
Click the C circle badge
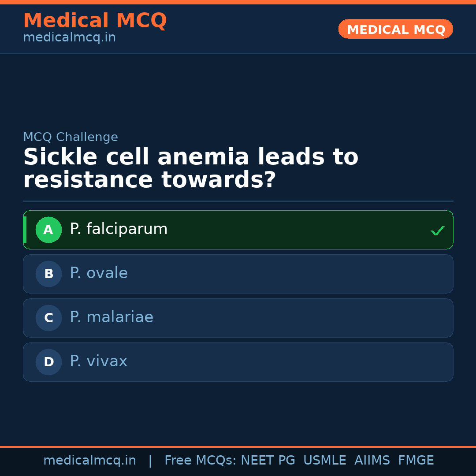(x=48, y=318)
